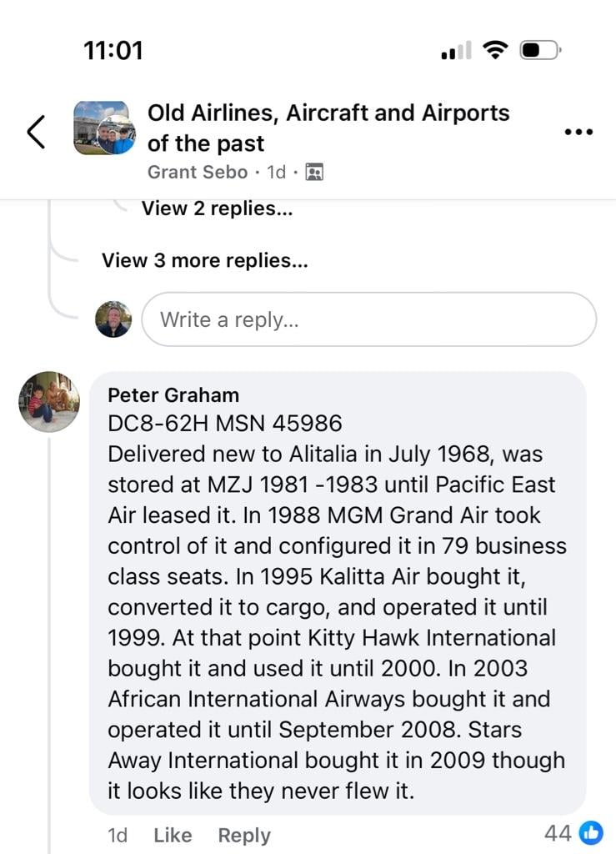Like Peter Graham's comment
The height and width of the screenshot is (854, 616).
[x=173, y=835]
